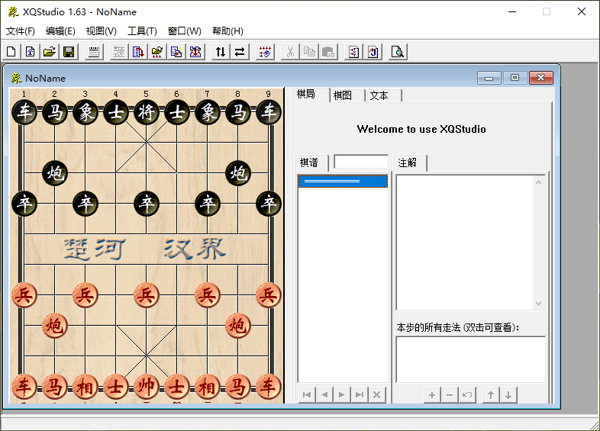Select the highlighted first entry in move list
Image resolution: width=600 pixels, height=431 pixels.
coord(342,182)
